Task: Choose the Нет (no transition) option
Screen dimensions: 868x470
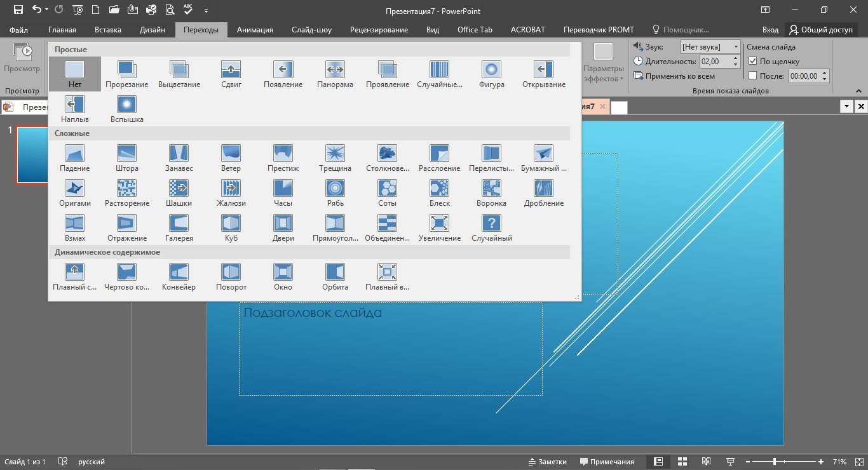Action: pyautogui.click(x=75, y=74)
